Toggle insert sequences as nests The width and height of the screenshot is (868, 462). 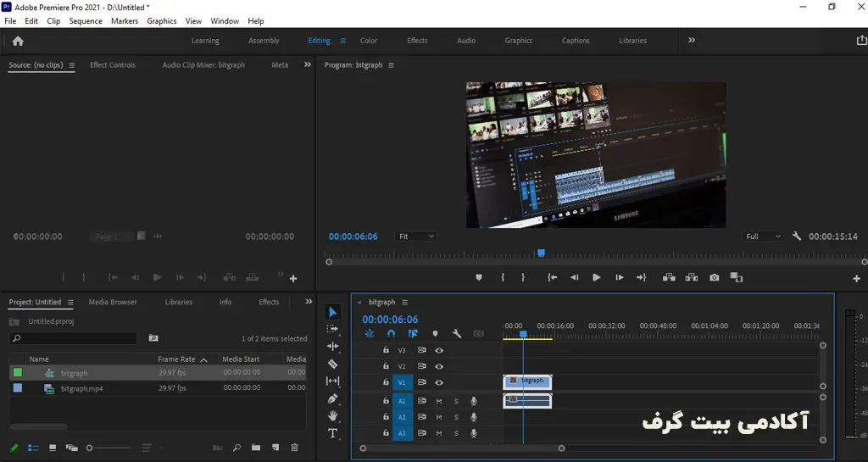click(x=370, y=334)
